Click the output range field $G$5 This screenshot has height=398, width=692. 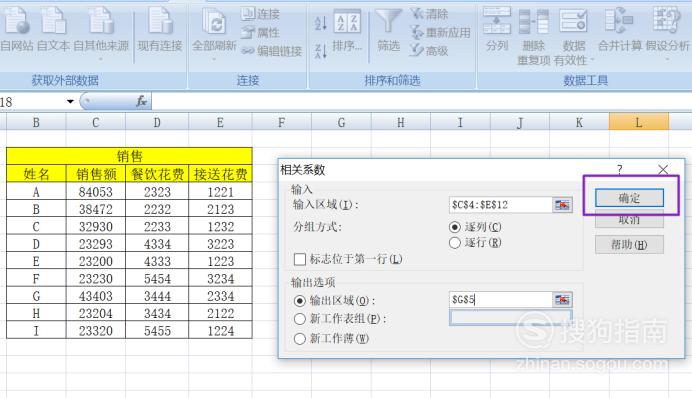pyautogui.click(x=501, y=300)
